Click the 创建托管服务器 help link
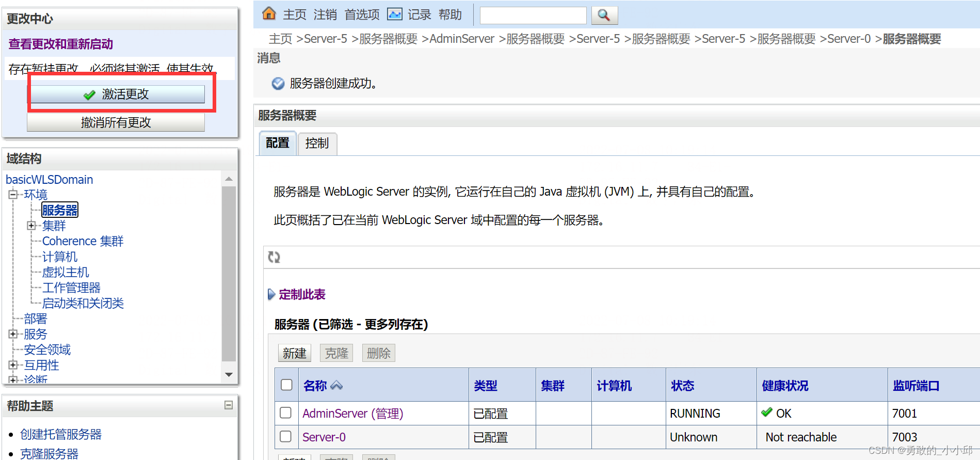The height and width of the screenshot is (460, 980). pos(61,434)
